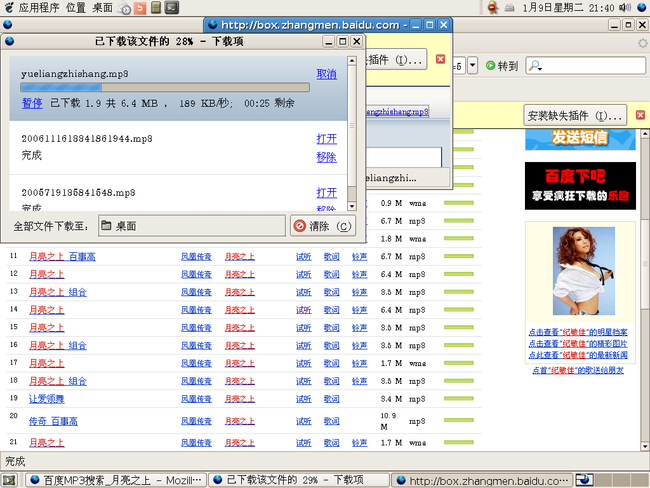Open the song 让爱领舞 in row 19
Screen dimensions: 650x488
pos(46,399)
